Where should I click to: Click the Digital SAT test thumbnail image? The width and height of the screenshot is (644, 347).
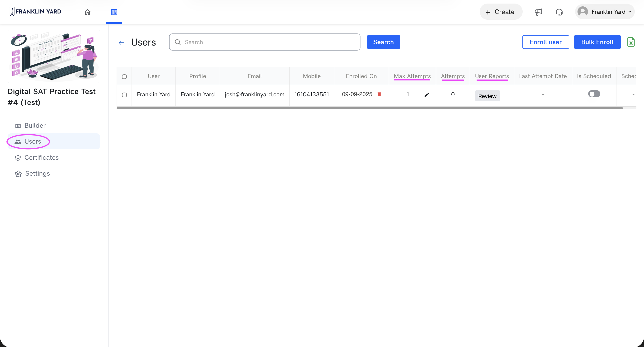54,56
